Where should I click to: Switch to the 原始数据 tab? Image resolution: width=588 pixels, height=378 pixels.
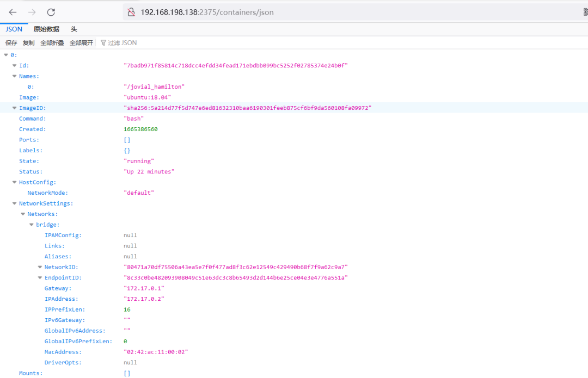tap(46, 29)
